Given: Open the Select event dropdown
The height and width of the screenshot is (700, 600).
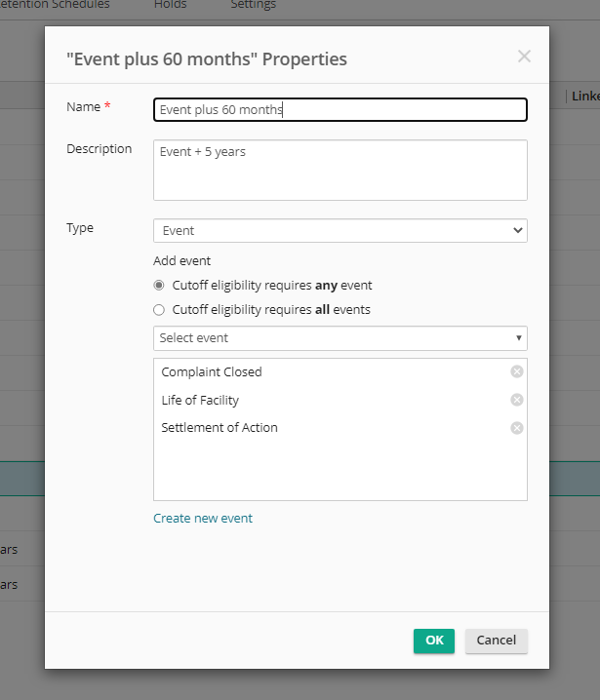Looking at the screenshot, I should tap(340, 338).
